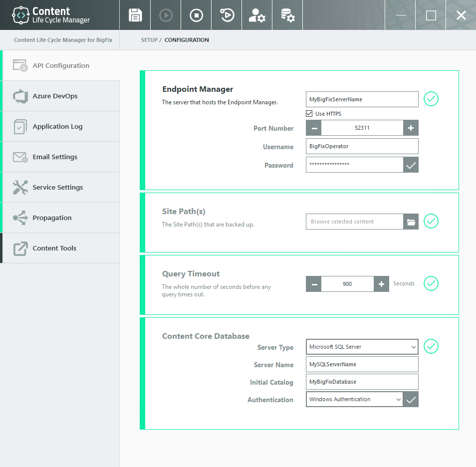Viewport: 476px width, 467px height.
Task: Increase the Port Number value
Action: pyautogui.click(x=411, y=128)
